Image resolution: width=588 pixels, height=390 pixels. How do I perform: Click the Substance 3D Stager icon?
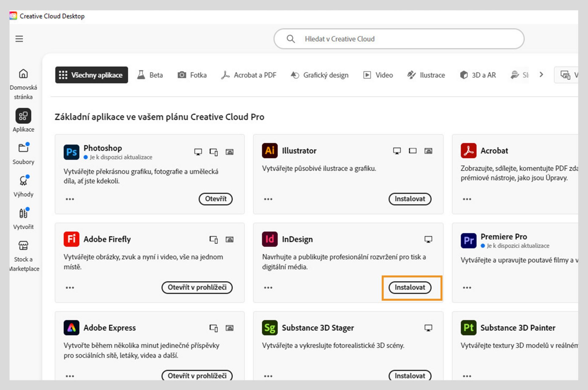(269, 328)
